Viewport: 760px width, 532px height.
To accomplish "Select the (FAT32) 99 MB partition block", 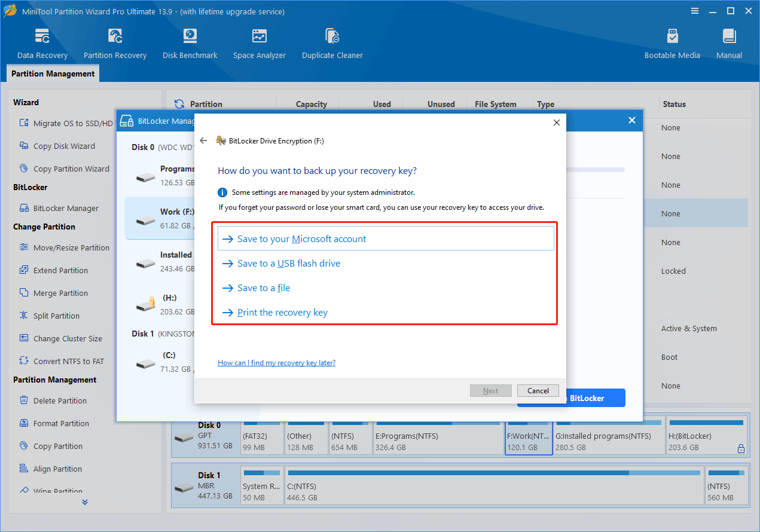I will (261, 437).
